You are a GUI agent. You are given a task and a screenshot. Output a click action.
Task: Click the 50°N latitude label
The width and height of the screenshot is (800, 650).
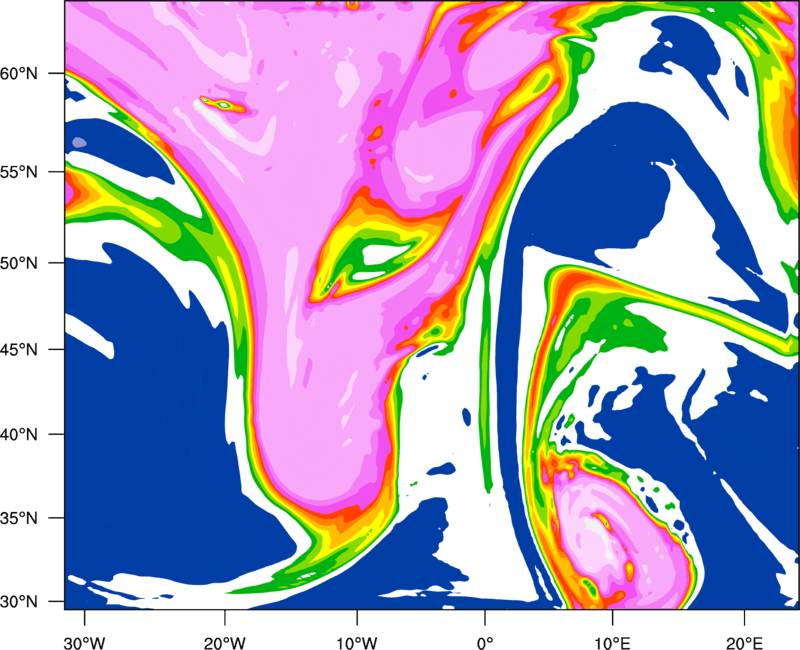[x=19, y=264]
